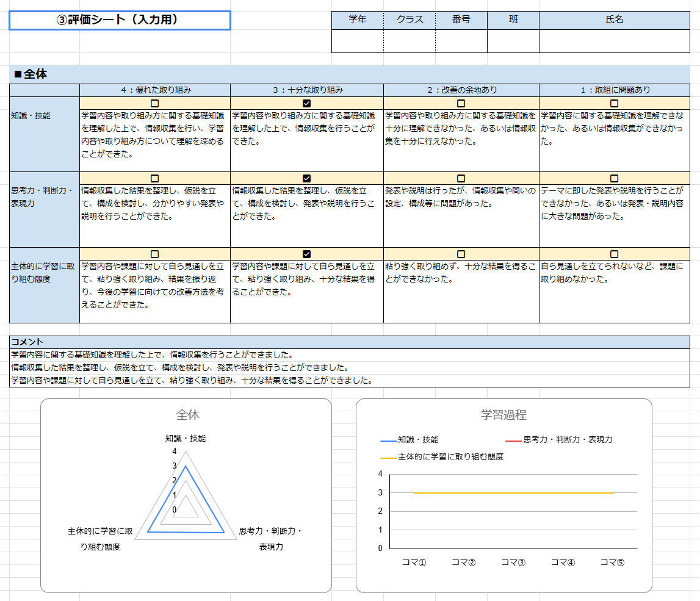
Task: Uncheck the 思考力・判断力・表現力 level 3 checkbox
Action: 307,179
